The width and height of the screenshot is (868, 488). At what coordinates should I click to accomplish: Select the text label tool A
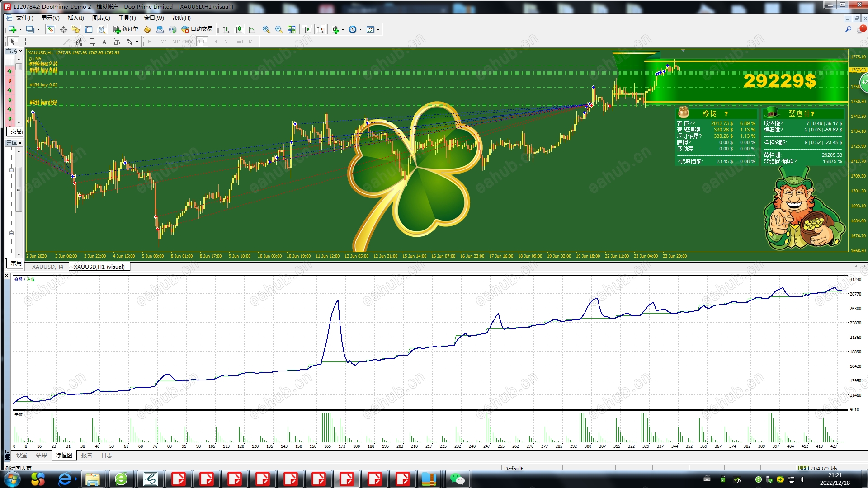coord(104,42)
